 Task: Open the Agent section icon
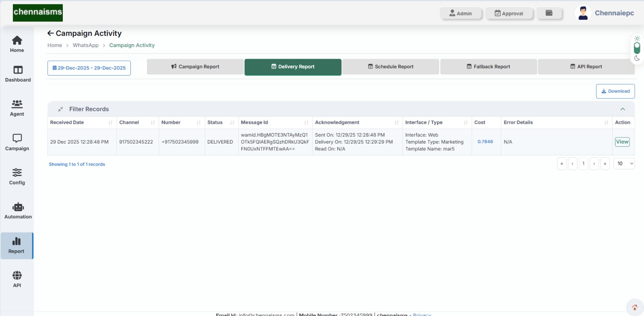[x=17, y=105]
